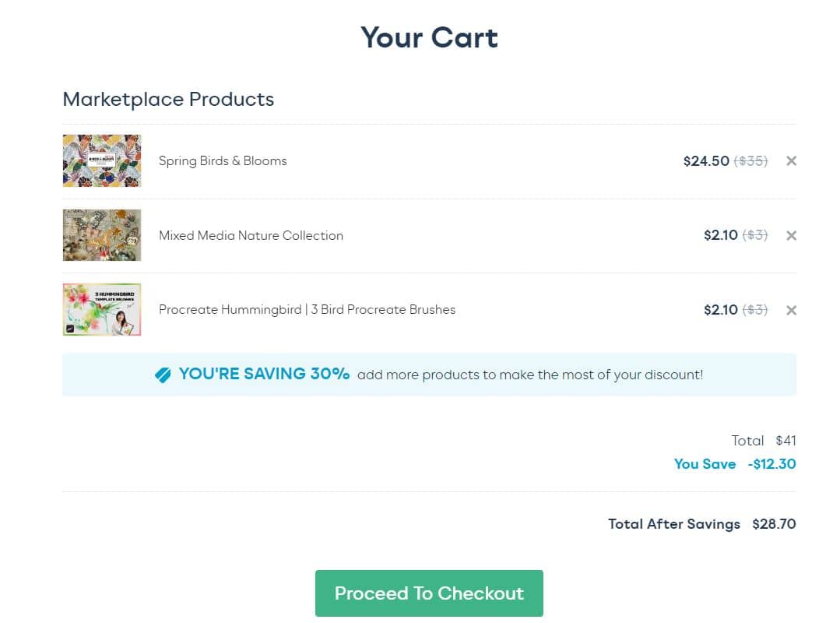This screenshot has height=623, width=840.
Task: Open Procreate Hummingbird product thumbnail
Action: [102, 310]
